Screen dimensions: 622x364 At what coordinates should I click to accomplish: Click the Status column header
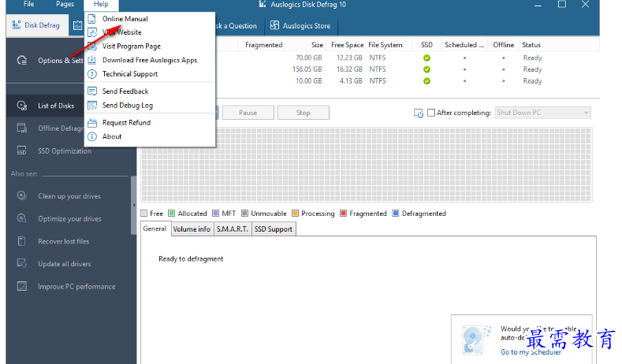[559, 45]
